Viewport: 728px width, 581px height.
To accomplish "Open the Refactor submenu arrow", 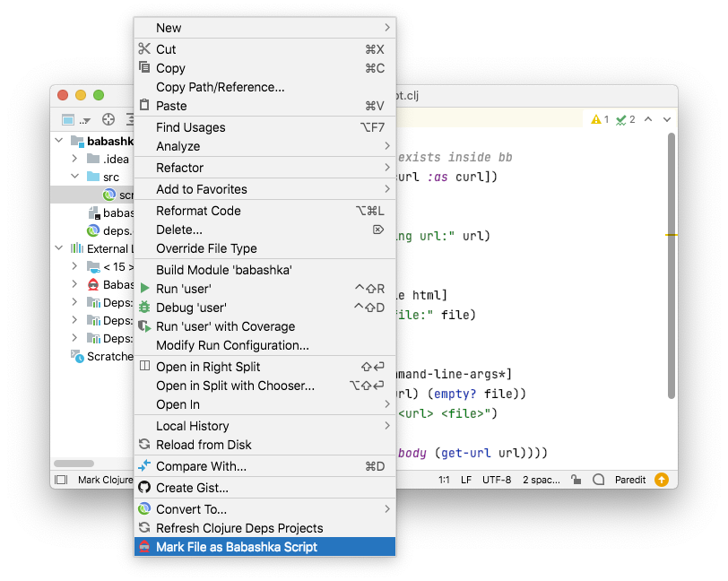I will tap(387, 167).
